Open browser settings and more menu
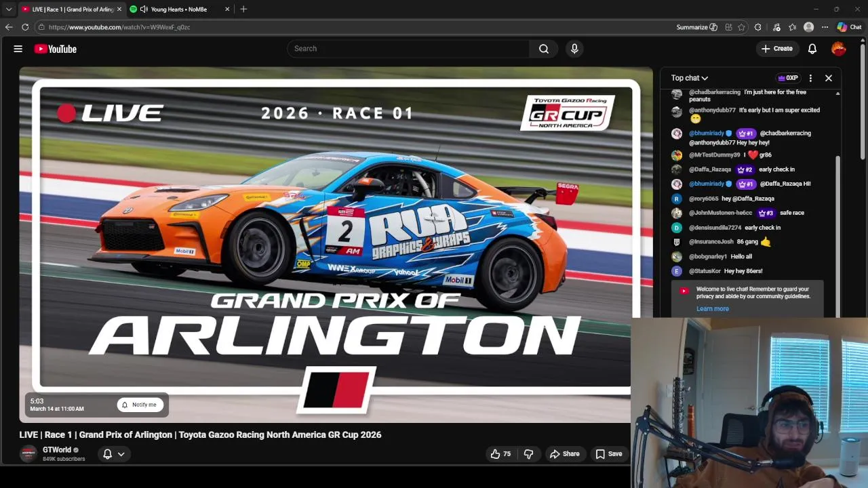The width and height of the screenshot is (868, 488). 825,27
